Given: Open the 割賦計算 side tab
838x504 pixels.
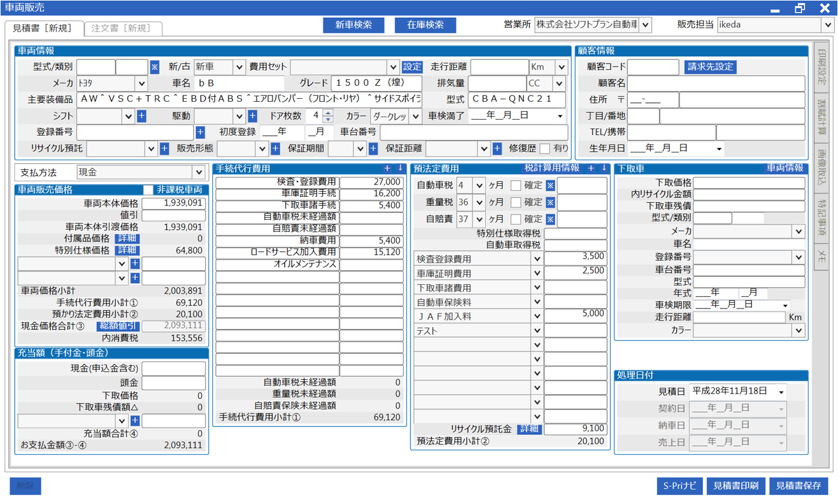Looking at the screenshot, I should coord(821,117).
